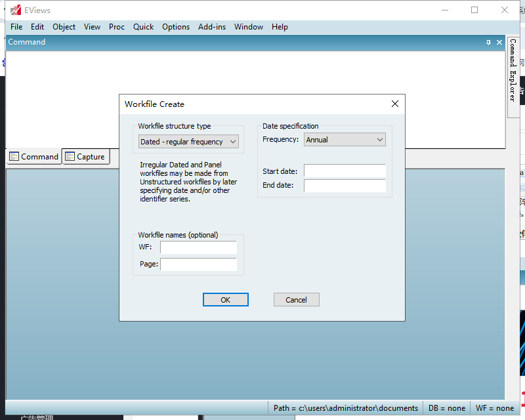The image size is (525, 420).
Task: Close the Command panel
Action: (x=499, y=42)
